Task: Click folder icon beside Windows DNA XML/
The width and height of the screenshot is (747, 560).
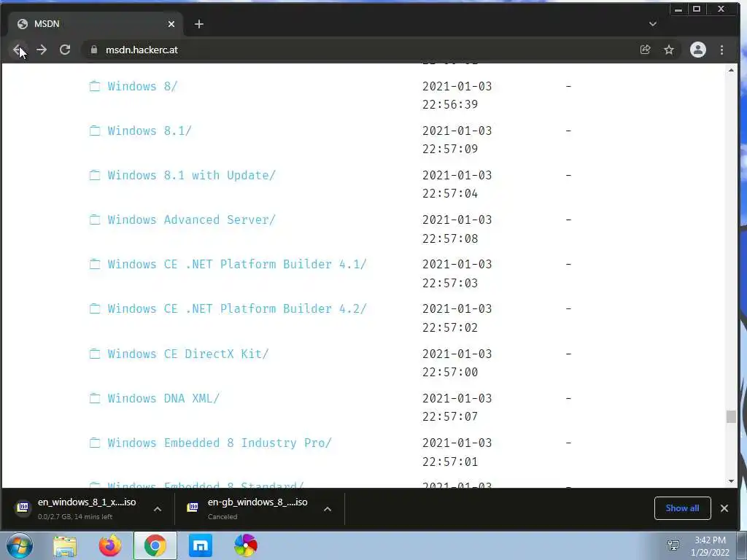Action: pos(95,398)
